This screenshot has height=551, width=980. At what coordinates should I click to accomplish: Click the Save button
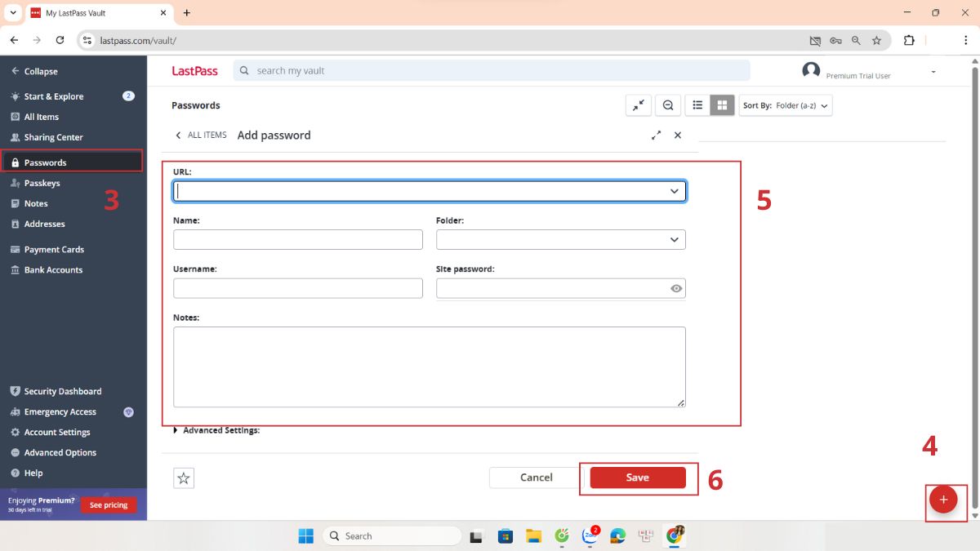pos(638,478)
